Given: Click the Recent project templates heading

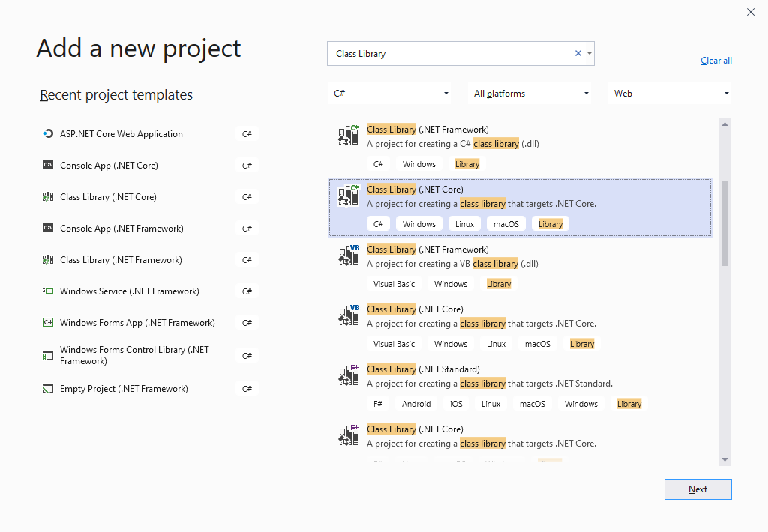Looking at the screenshot, I should click(116, 94).
